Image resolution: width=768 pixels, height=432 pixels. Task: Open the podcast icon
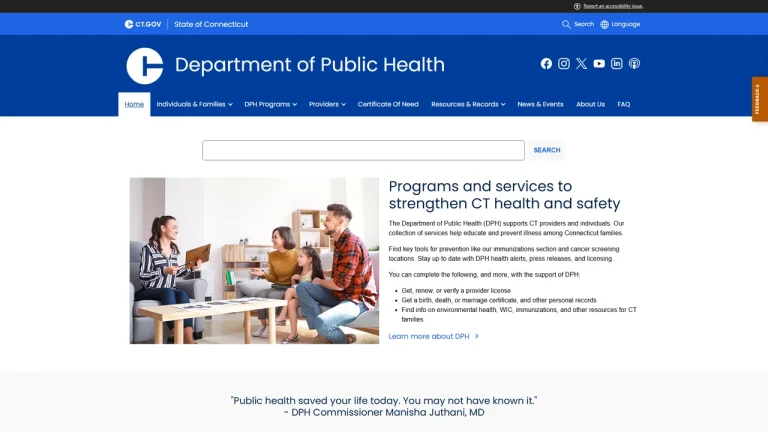coord(634,64)
